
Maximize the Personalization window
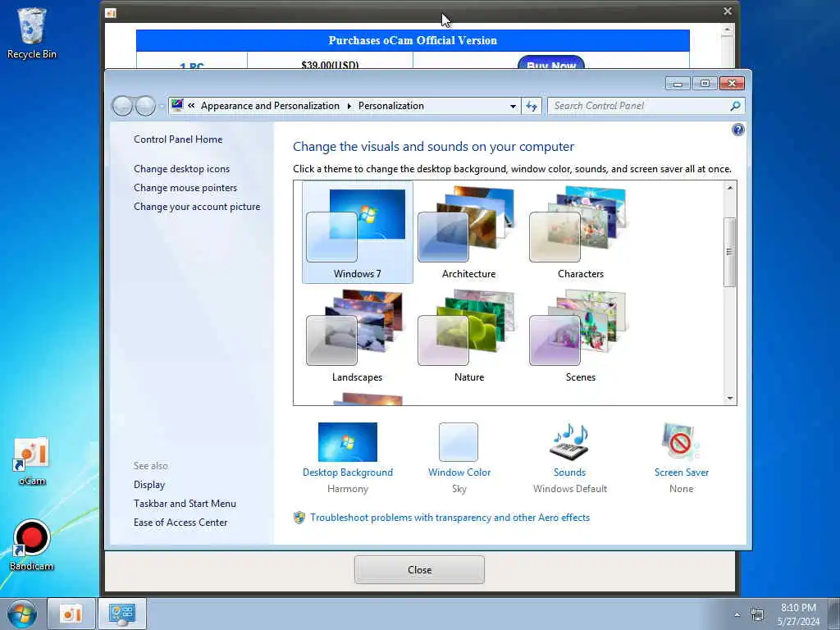pyautogui.click(x=705, y=83)
